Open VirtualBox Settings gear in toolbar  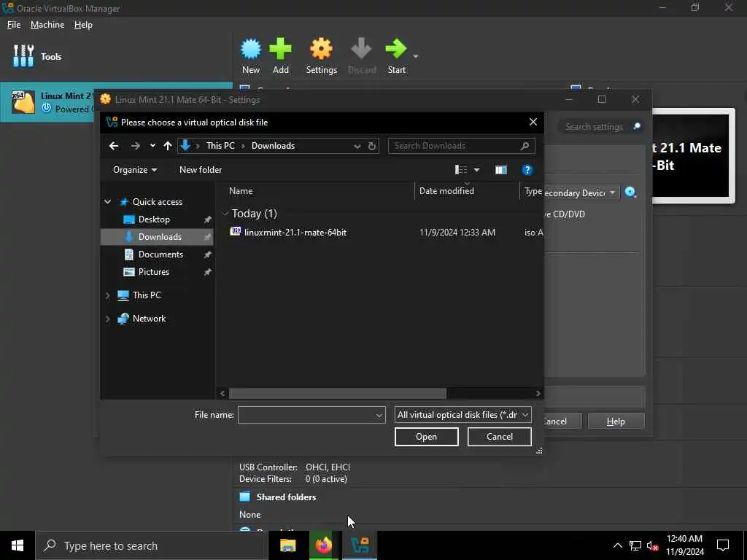[321, 49]
